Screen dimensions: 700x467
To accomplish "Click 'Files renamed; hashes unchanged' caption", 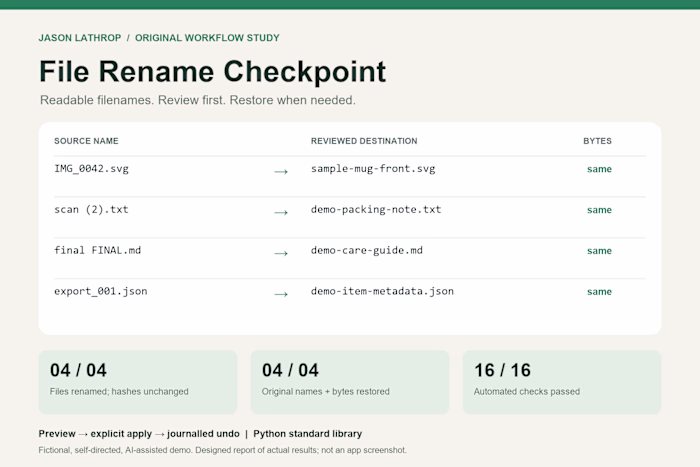I will (119, 392).
